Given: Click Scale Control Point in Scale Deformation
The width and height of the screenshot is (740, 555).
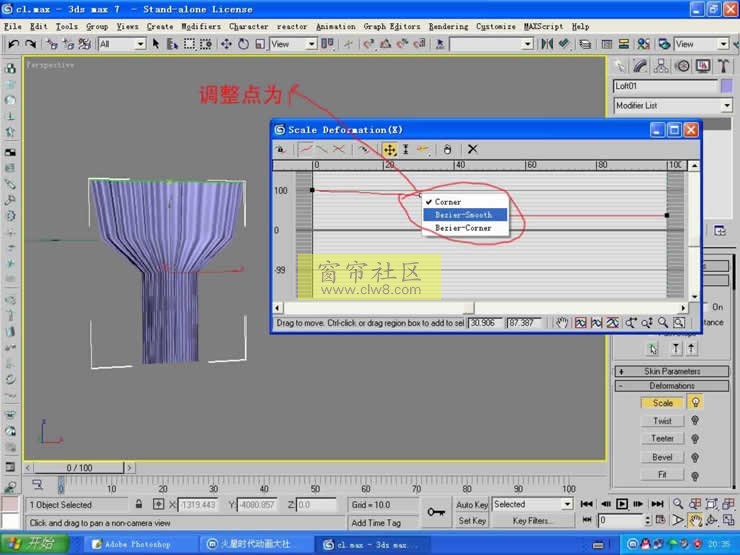Looking at the screenshot, I should point(405,150).
